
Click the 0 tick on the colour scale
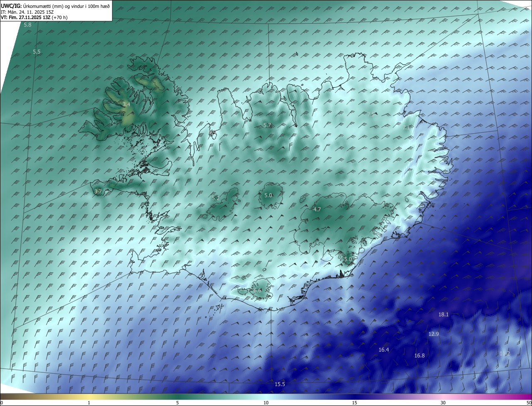2,403
